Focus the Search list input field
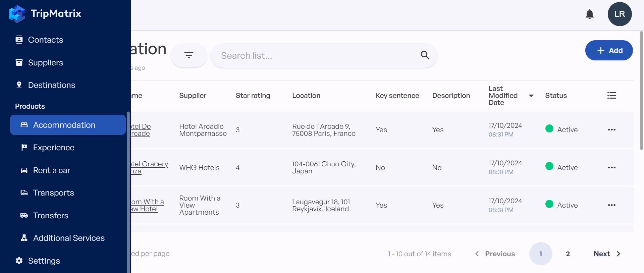This screenshot has width=644, height=273. 315,56
